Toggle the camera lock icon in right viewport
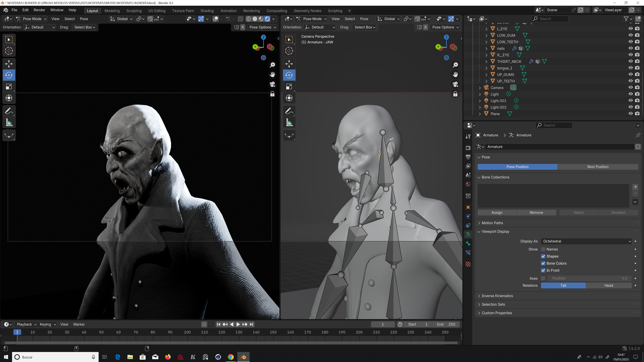 tap(455, 94)
